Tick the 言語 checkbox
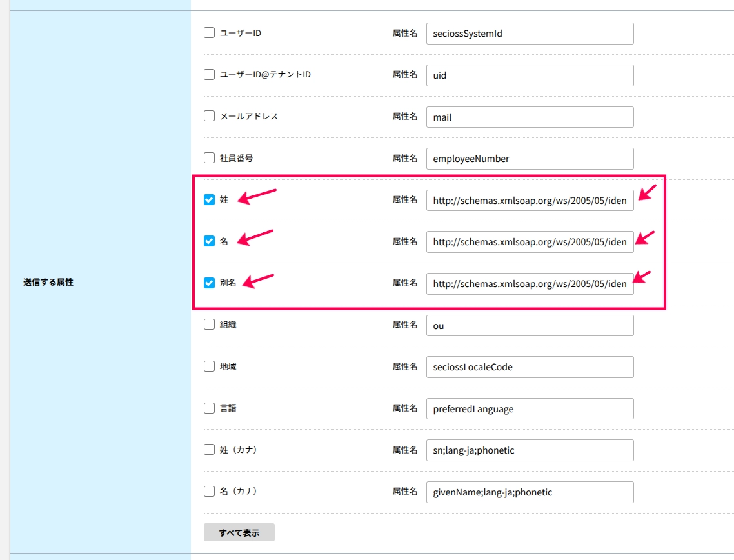Screen dimensions: 734x560 point(209,408)
